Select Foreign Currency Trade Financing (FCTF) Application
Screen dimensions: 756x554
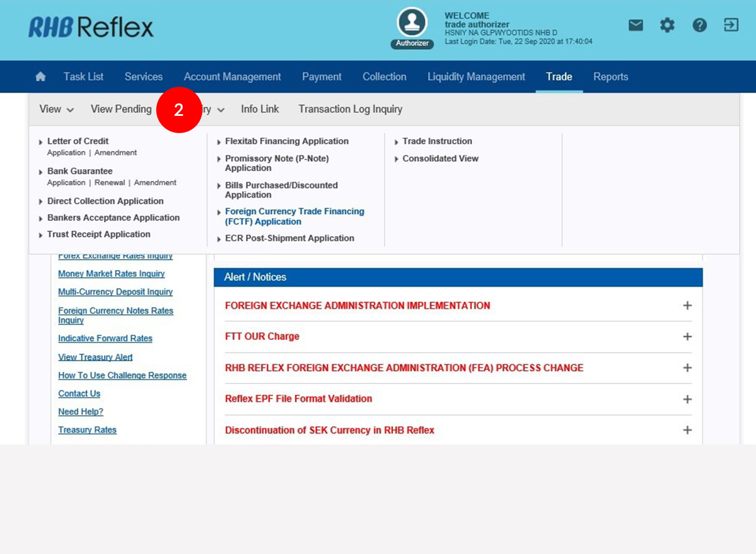coord(294,217)
